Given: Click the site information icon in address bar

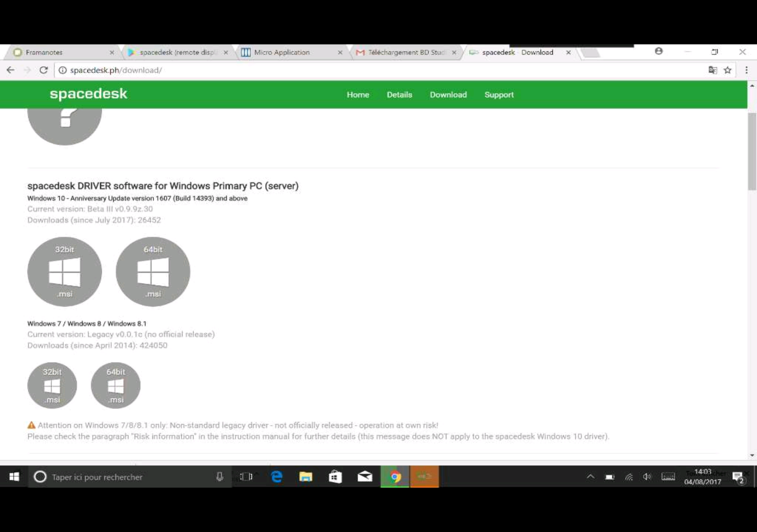Looking at the screenshot, I should tap(63, 70).
